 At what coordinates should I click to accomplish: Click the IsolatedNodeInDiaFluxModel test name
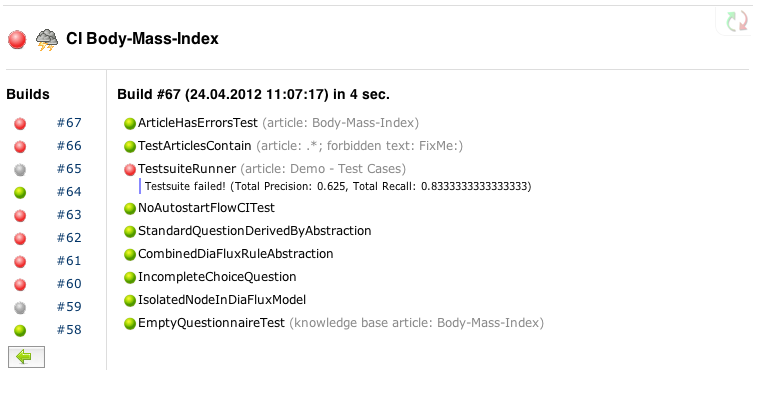click(x=222, y=300)
